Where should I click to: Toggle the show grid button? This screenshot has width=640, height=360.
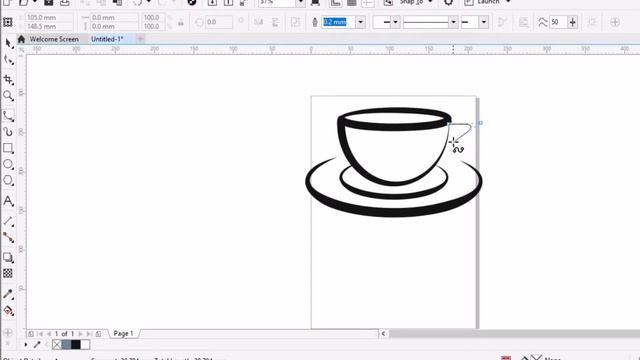click(351, 2)
